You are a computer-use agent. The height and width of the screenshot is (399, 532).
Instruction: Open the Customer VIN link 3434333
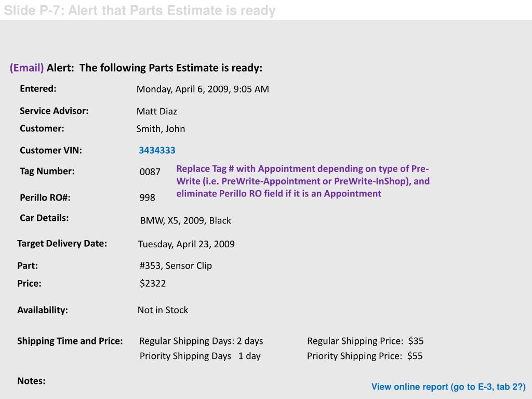tap(157, 150)
